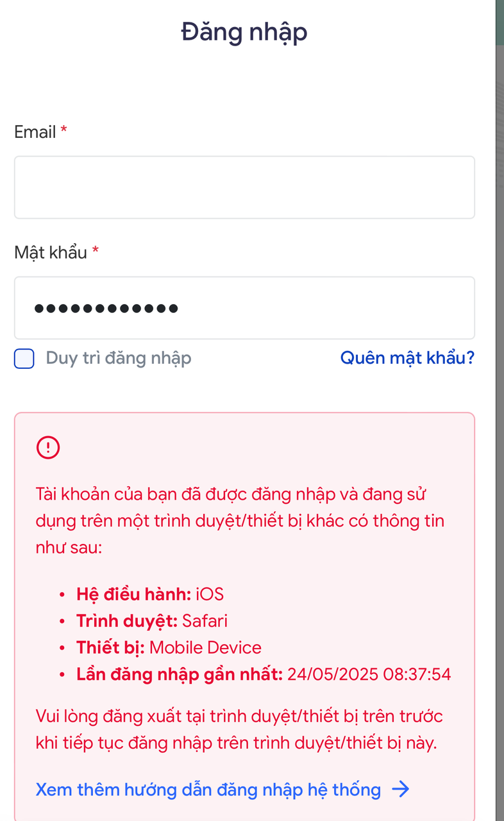Click the Đăng nhập page heading
504x821 pixels.
(244, 31)
